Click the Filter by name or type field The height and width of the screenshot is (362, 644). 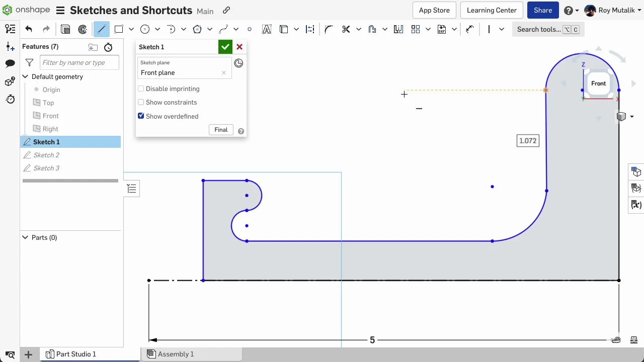coord(79,62)
